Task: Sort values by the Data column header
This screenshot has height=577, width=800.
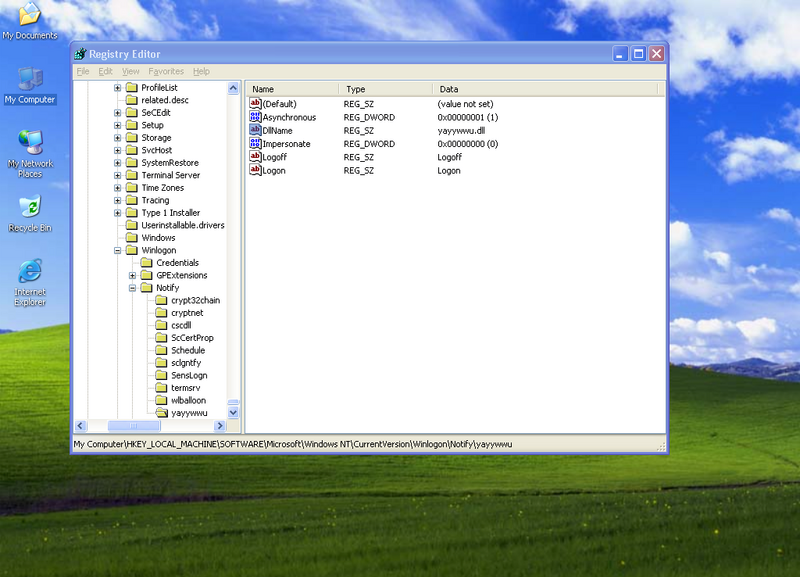Action: point(545,89)
